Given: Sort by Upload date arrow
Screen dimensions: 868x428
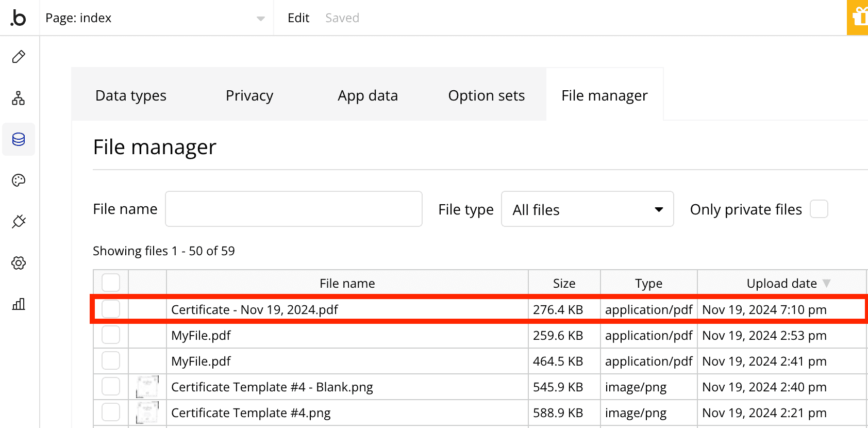Looking at the screenshot, I should coord(826,283).
